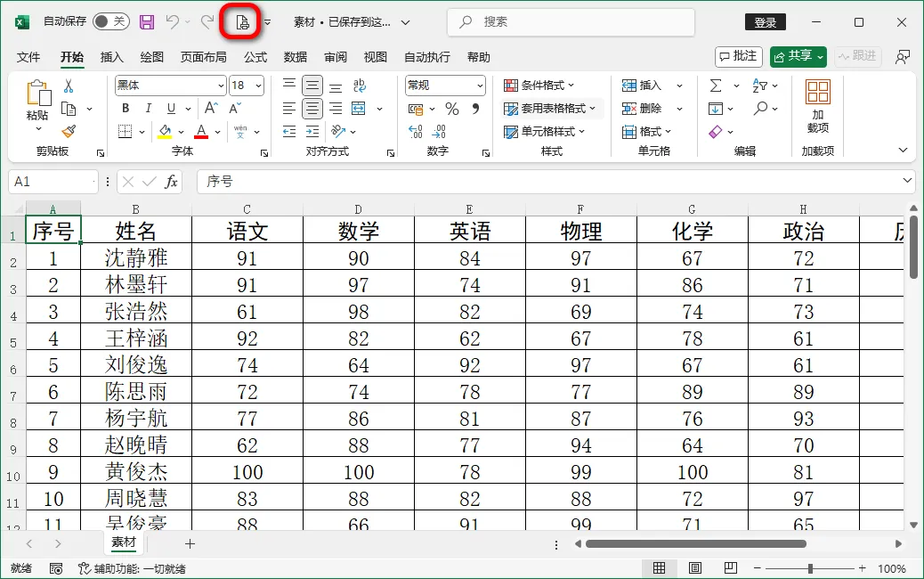The width and height of the screenshot is (924, 579).
Task: Click the Undo arrow icon
Action: pyautogui.click(x=172, y=22)
